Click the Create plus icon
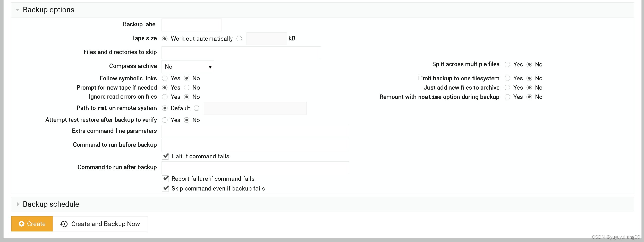Screen dimensions: 644x242 coord(22,224)
